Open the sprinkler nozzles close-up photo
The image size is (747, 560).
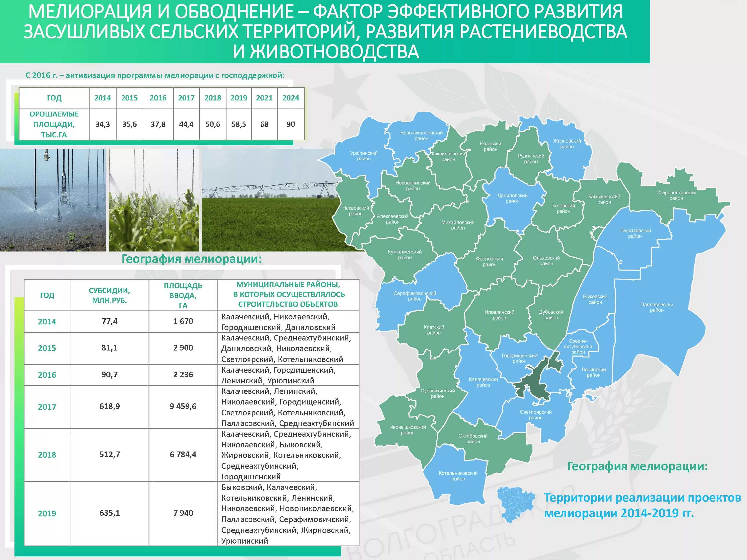53,200
